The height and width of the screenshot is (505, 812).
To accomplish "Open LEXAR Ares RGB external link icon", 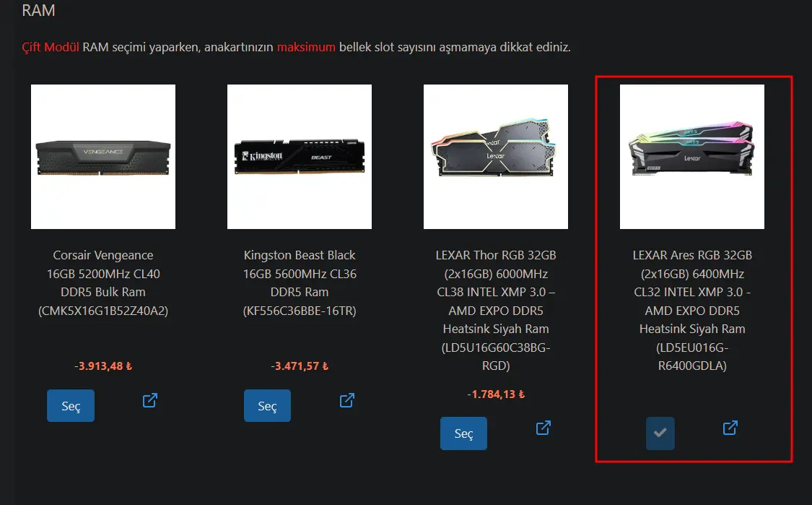I will 730,428.
